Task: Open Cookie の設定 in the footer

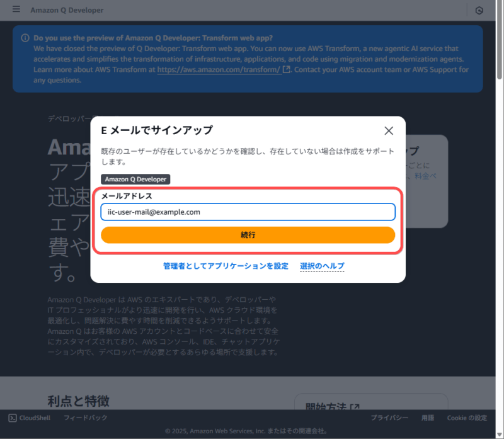Action: [x=467, y=418]
